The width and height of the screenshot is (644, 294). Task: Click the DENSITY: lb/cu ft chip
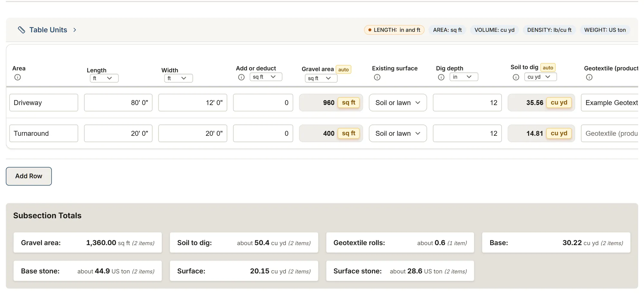[549, 30]
